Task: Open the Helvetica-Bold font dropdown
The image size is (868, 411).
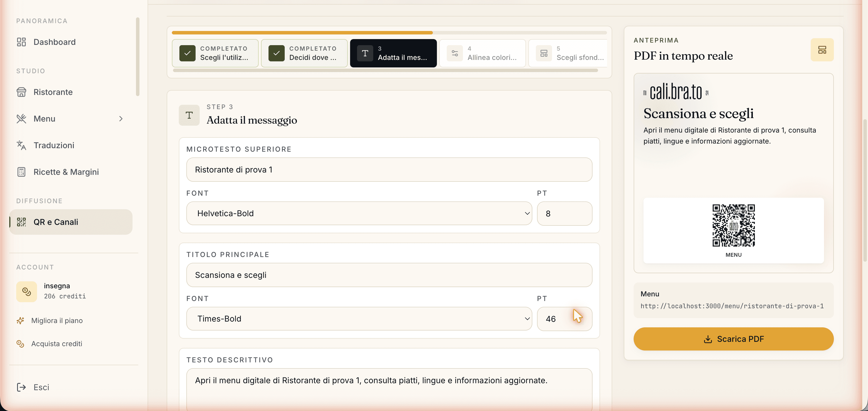Action: [359, 213]
